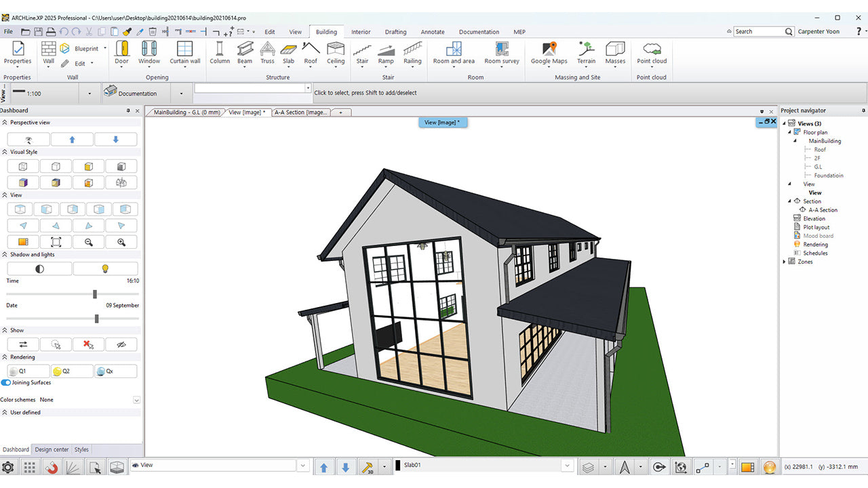
Task: Open the Color schemes dropdown
Action: pyautogui.click(x=136, y=401)
